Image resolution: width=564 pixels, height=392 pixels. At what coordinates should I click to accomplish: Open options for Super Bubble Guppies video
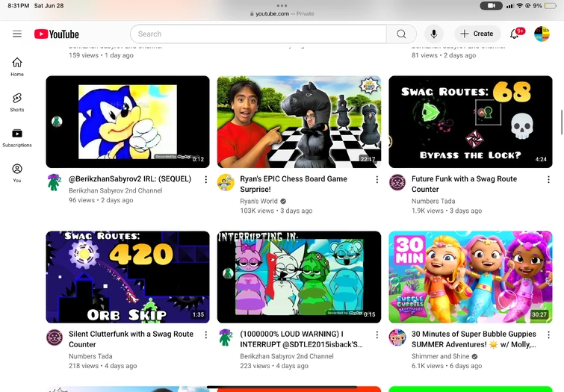click(x=548, y=335)
